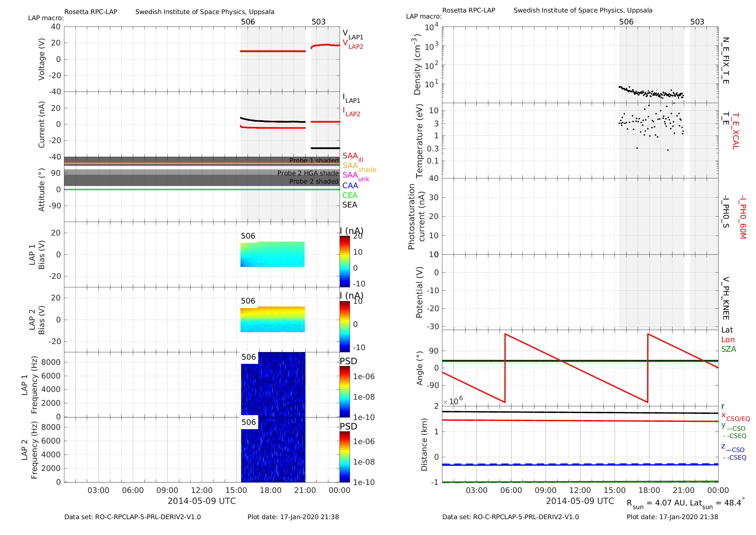This screenshot has height=535, width=756.
Task: Click the density scatter data points
Action: click(651, 92)
